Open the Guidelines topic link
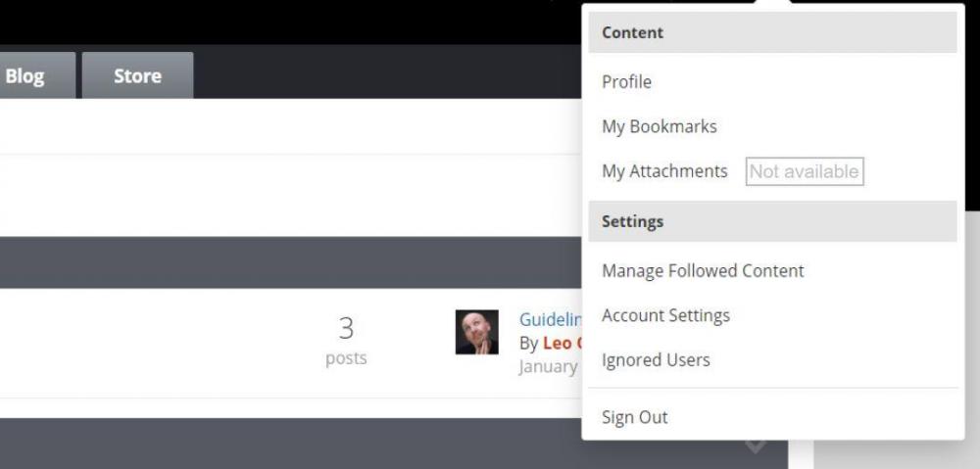980x469 pixels. pos(551,319)
